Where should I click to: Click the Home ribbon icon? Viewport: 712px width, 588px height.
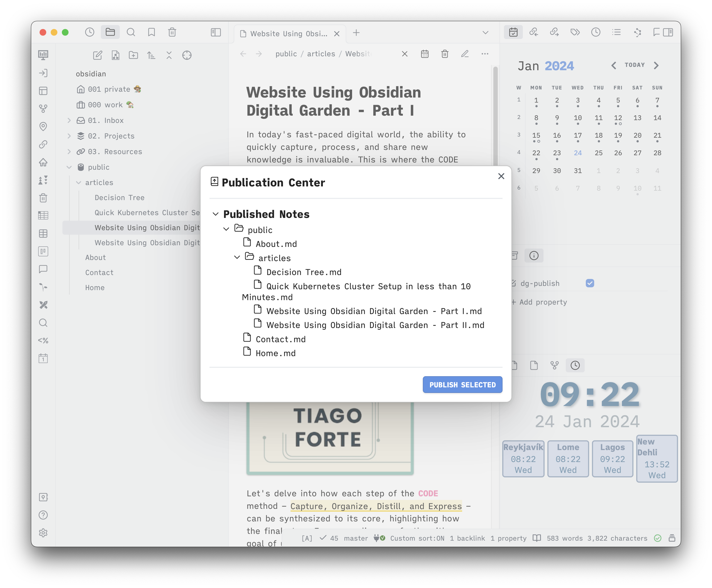point(43,162)
